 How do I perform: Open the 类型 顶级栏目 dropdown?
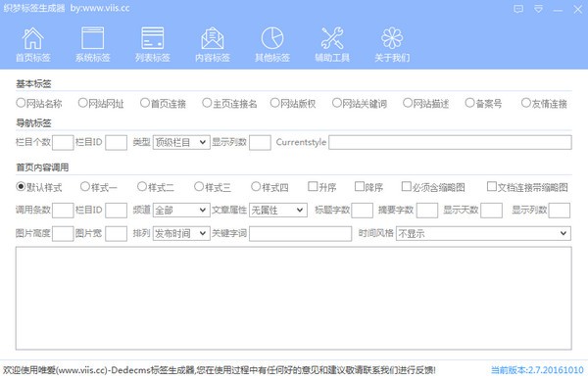click(181, 142)
